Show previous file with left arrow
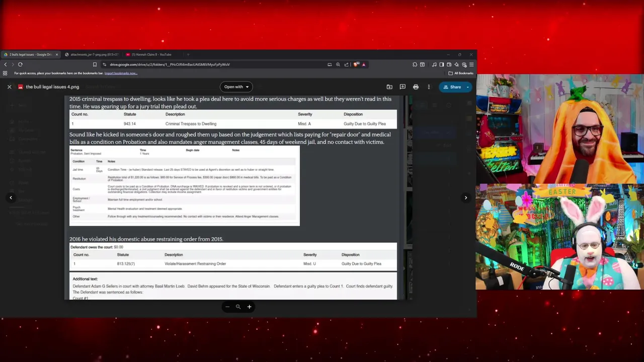 [11, 198]
